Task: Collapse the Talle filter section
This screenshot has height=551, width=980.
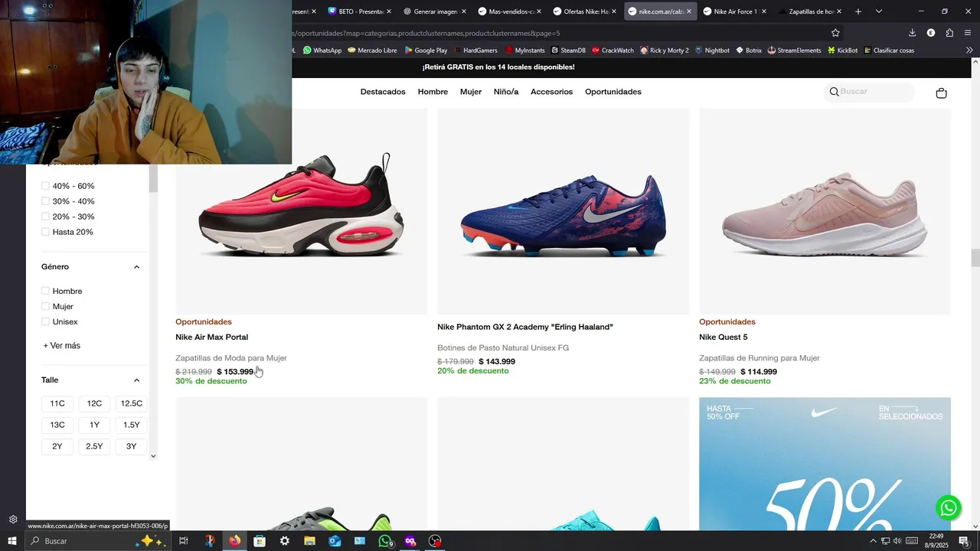Action: (136, 380)
